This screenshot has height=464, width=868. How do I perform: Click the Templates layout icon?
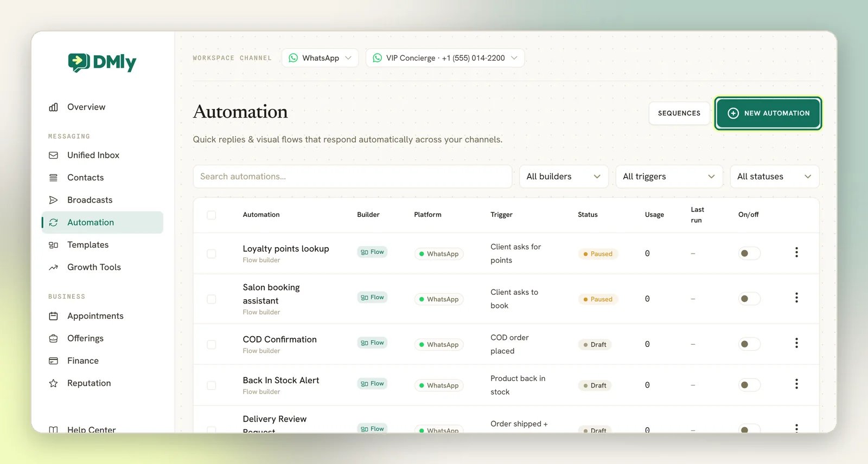pos(53,245)
